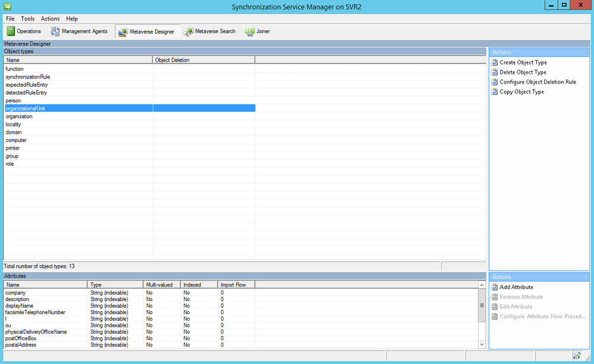Click Configure Object Deletion Rule action
594x364 pixels.
click(x=538, y=82)
